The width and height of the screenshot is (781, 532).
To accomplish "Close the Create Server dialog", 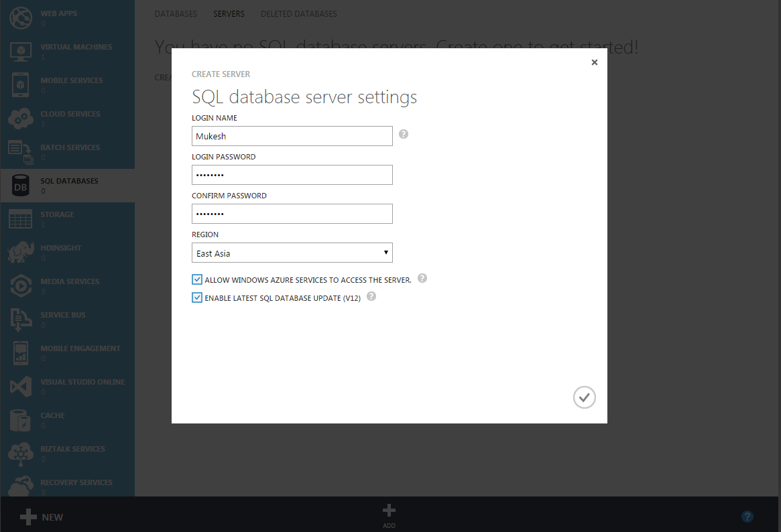I will (x=594, y=62).
